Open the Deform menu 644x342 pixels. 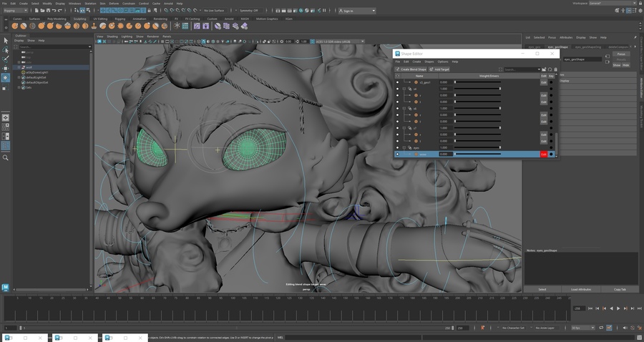114,4
